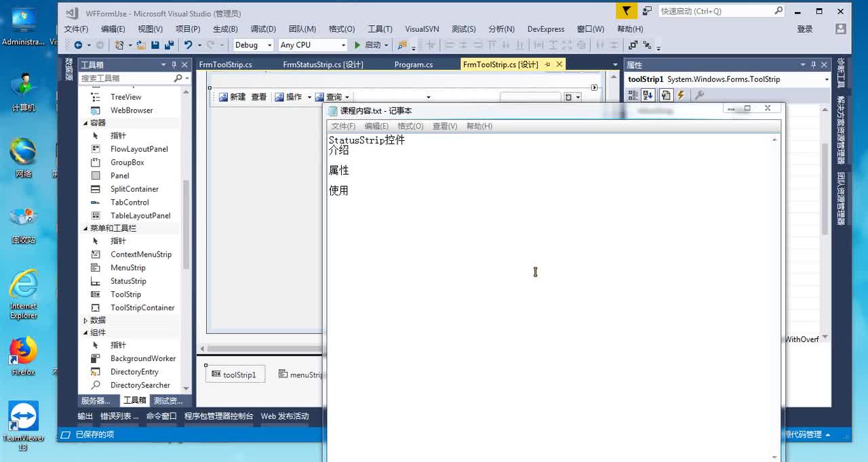Image resolution: width=868 pixels, height=462 pixels.
Task: Open the 操作 dropdown arrow on the form toolstrip
Action: pyautogui.click(x=309, y=98)
